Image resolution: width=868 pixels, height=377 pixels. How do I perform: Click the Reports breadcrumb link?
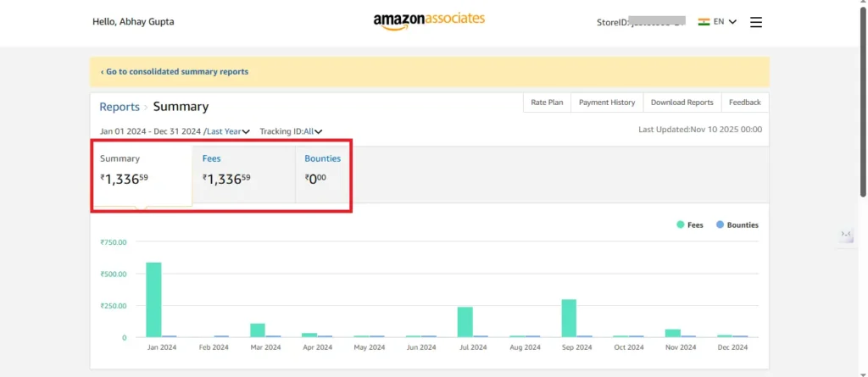120,106
